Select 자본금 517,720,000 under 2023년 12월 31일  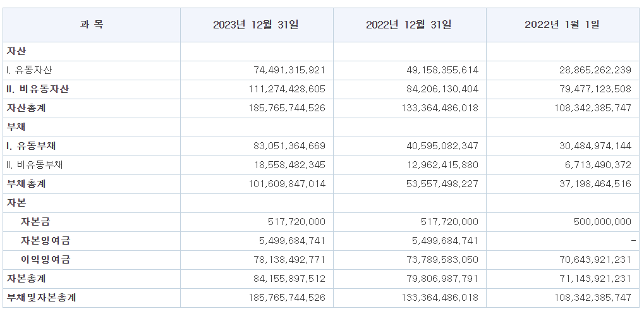pos(296,222)
